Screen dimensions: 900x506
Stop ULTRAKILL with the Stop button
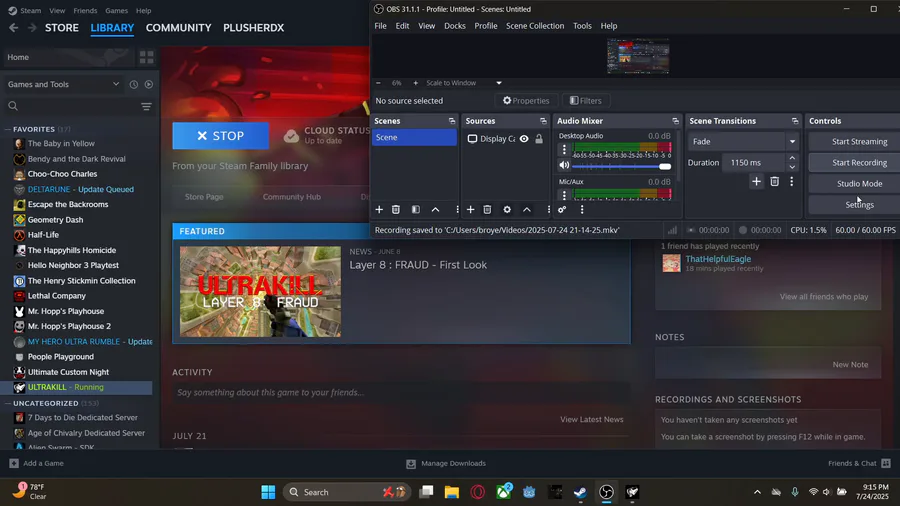click(x=220, y=136)
